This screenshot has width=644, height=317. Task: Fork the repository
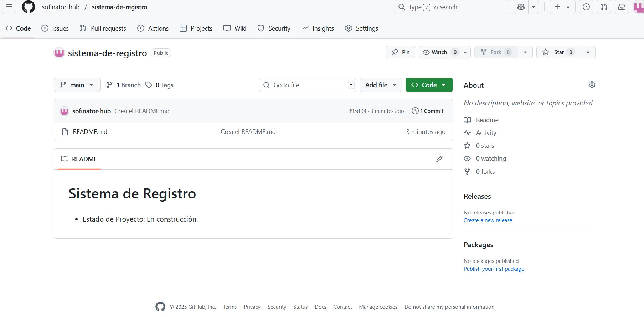coord(496,52)
